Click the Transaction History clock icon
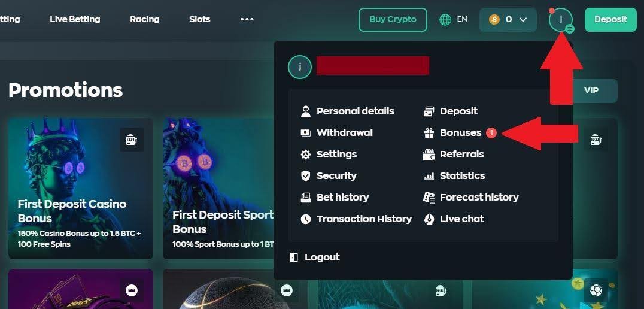This screenshot has width=644, height=309. (306, 219)
